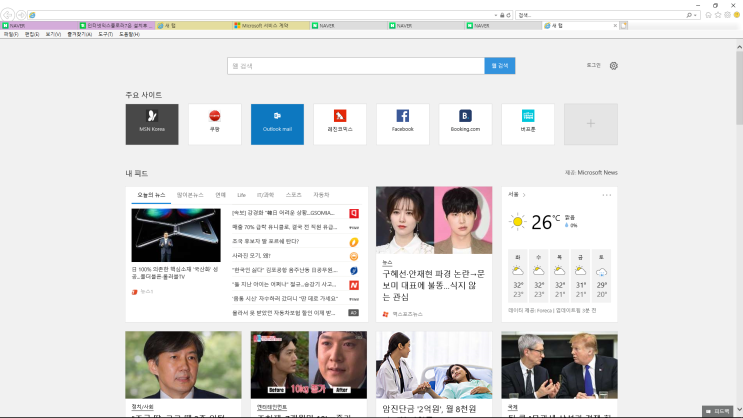Image resolution: width=743 pixels, height=418 pixels.
Task: Click into the 웹 검색 input field
Action: click(355, 66)
